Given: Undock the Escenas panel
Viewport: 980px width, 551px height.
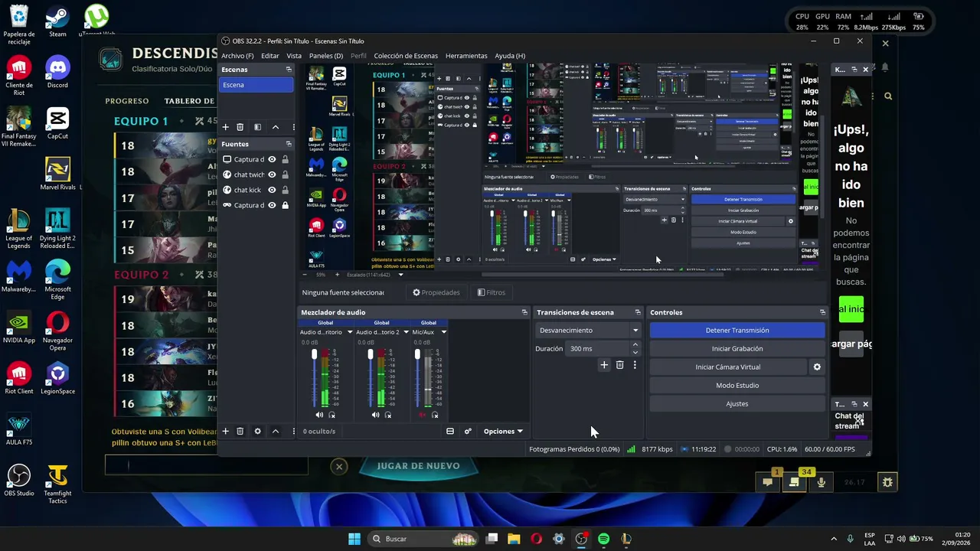Looking at the screenshot, I should click(x=289, y=70).
